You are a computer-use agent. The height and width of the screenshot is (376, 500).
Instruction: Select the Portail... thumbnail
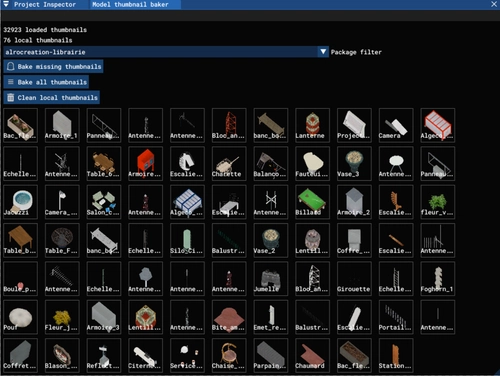(x=396, y=317)
